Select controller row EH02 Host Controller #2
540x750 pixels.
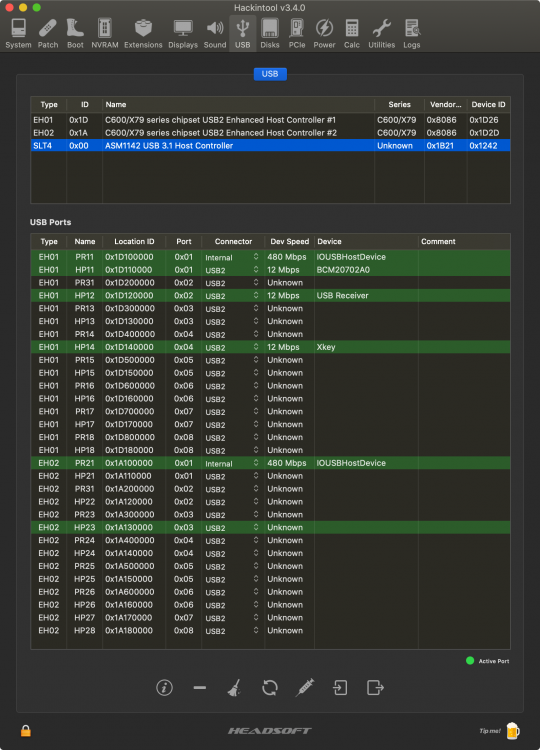point(270,133)
